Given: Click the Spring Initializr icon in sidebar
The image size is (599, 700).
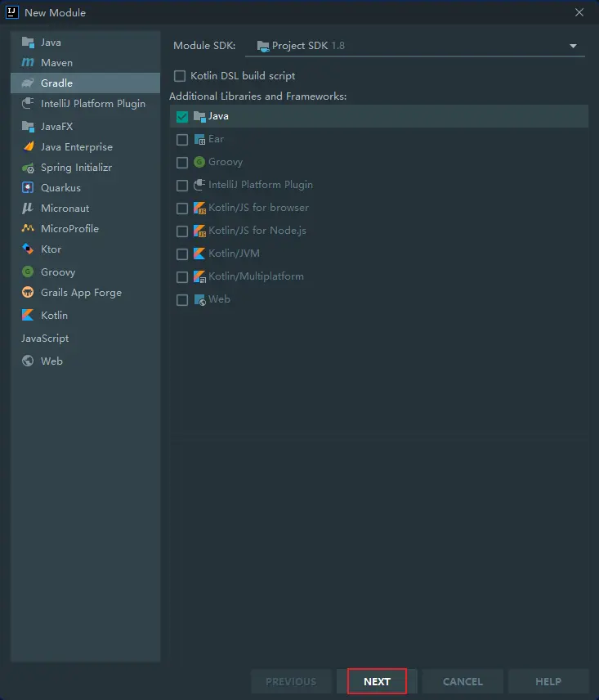Looking at the screenshot, I should click(x=28, y=168).
